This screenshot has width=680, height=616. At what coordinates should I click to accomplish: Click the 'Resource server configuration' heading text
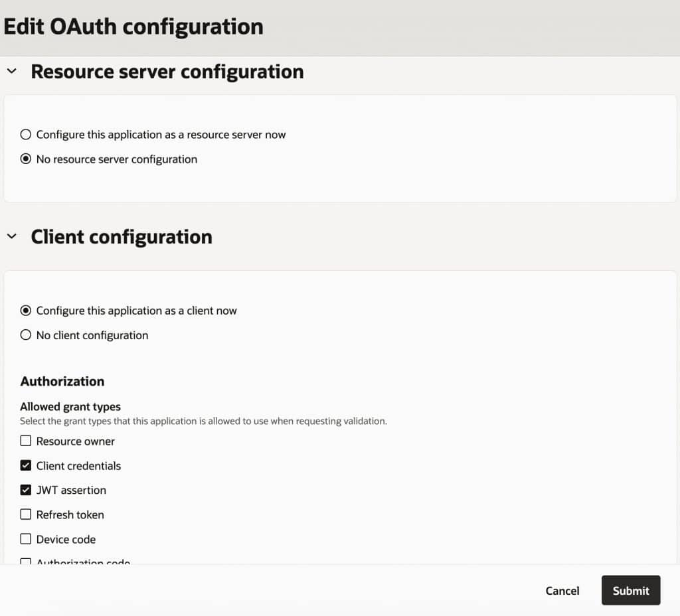click(167, 71)
